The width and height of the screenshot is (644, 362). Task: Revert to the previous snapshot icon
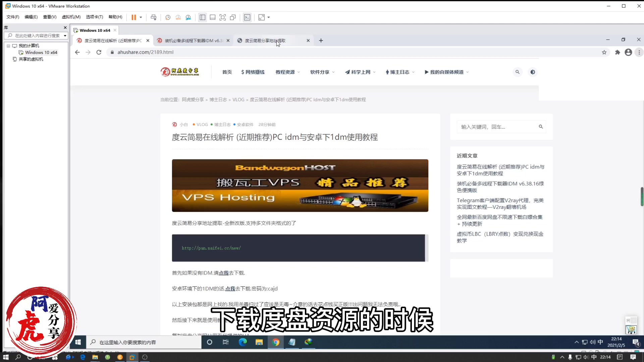coord(178,17)
